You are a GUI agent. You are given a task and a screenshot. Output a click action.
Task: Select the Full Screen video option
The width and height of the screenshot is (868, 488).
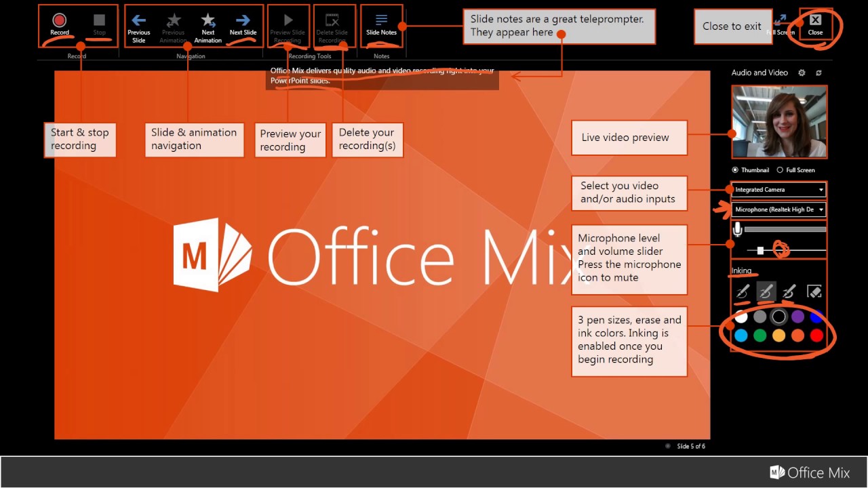tap(796, 170)
